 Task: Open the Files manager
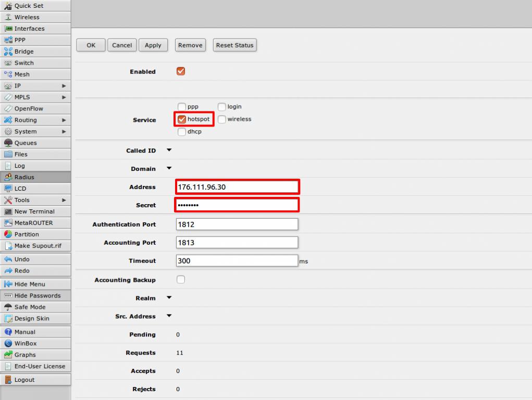21,154
